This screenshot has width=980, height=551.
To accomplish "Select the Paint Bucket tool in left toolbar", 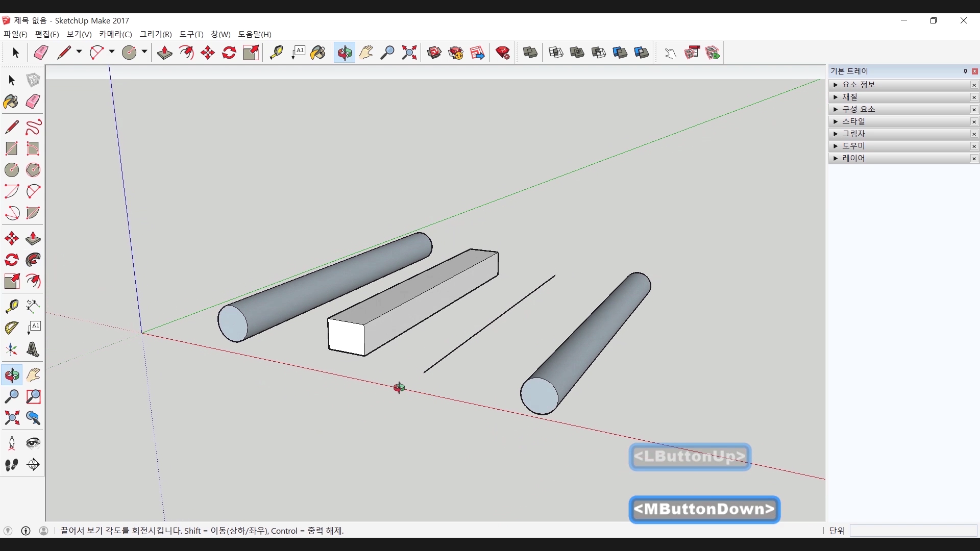I will (11, 102).
